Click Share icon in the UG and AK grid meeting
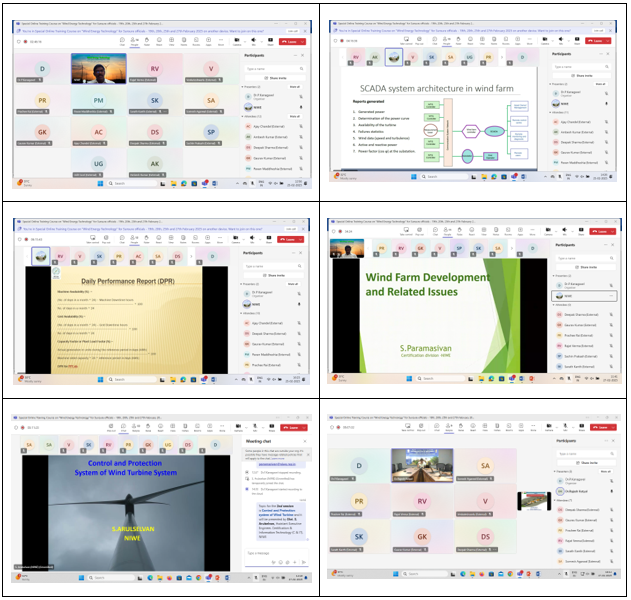Image resolution: width=631 pixels, height=600 pixels. click(x=269, y=40)
